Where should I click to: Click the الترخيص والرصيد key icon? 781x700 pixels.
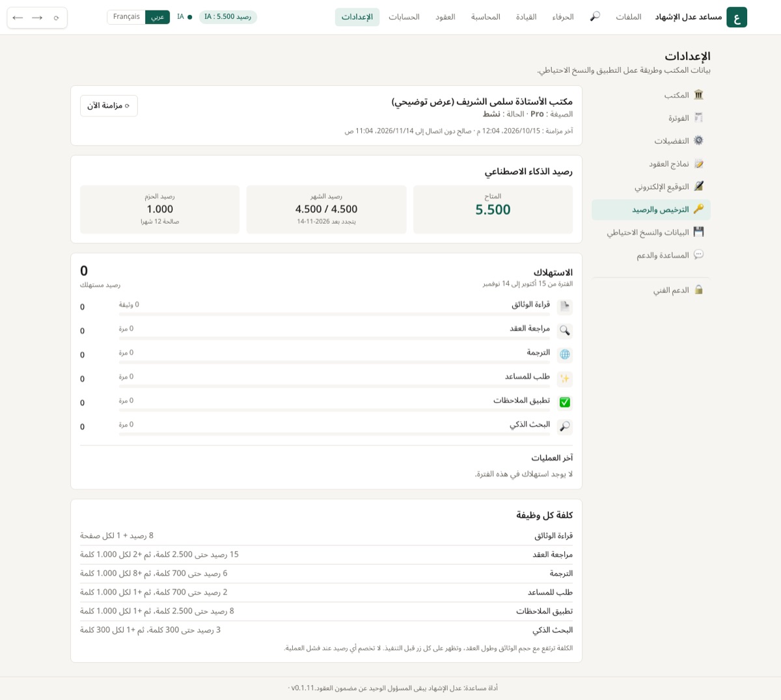tap(698, 209)
